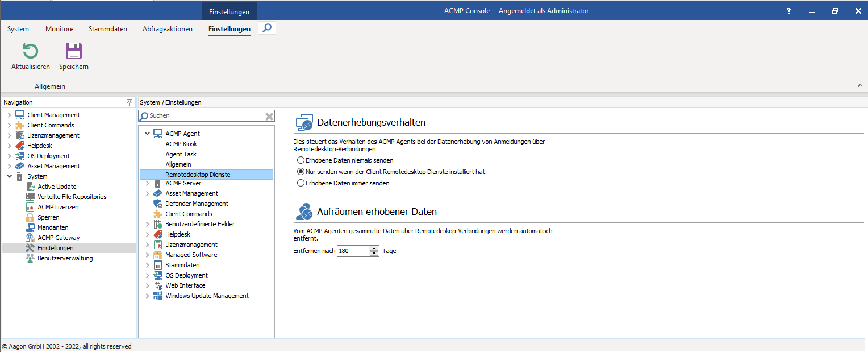
Task: Pin the Navigation panel
Action: (130, 102)
